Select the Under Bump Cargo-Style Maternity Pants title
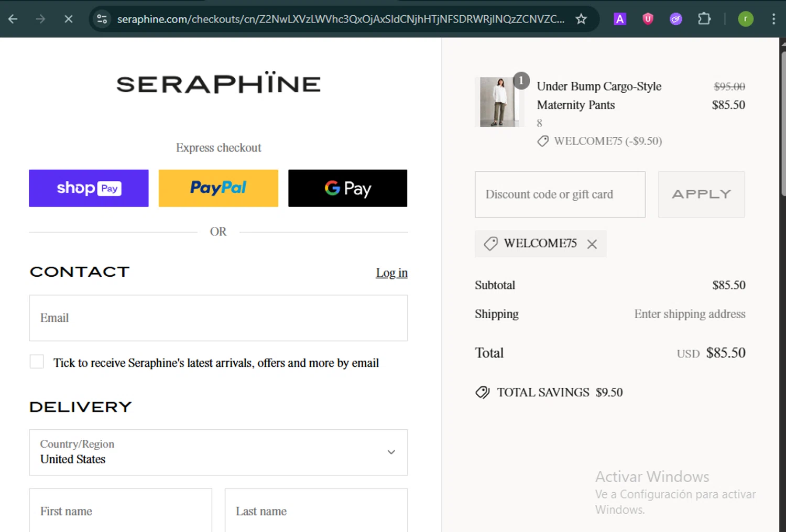The image size is (786, 532). click(599, 95)
